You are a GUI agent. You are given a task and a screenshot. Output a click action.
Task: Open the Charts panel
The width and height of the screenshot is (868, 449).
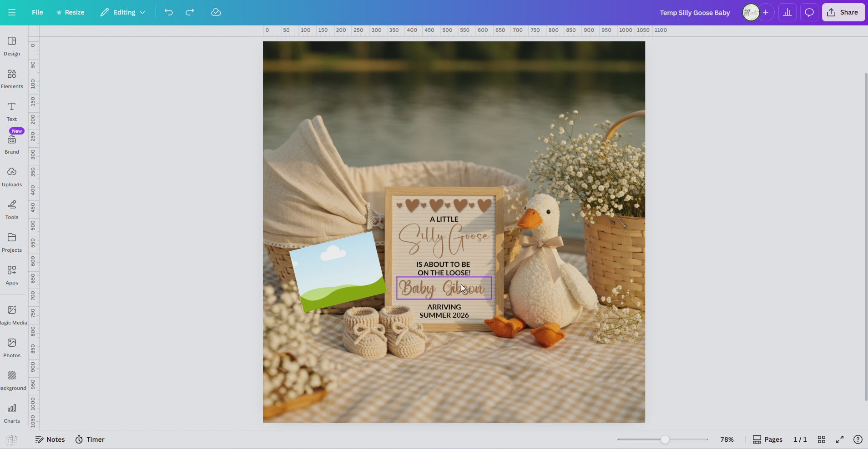12,412
